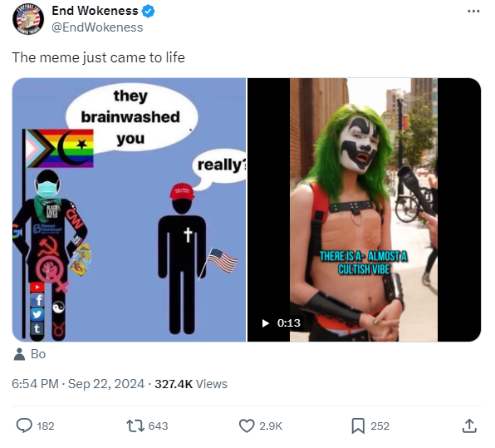Screen dimensions: 495x448
Task: Open the green-haired person video thumbnail
Action: click(x=364, y=209)
